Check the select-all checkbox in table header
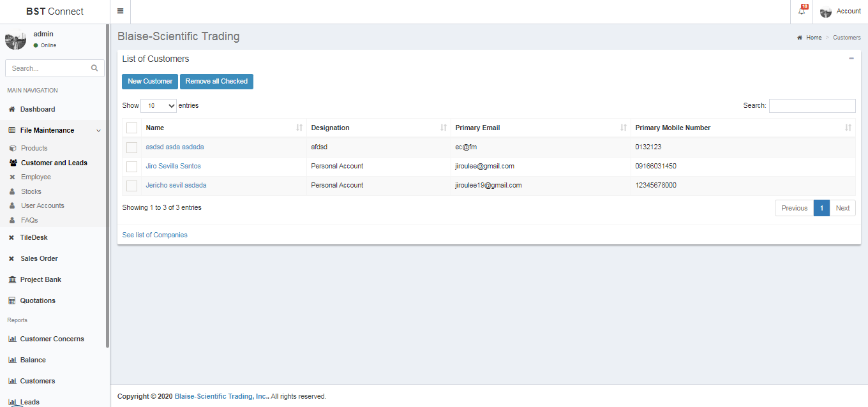This screenshot has width=868, height=407. coord(131,128)
